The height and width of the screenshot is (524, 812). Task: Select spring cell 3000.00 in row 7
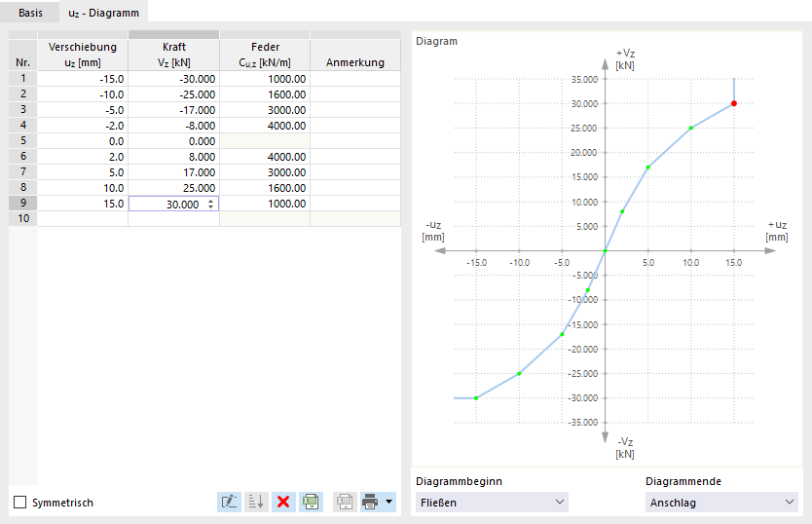click(265, 172)
